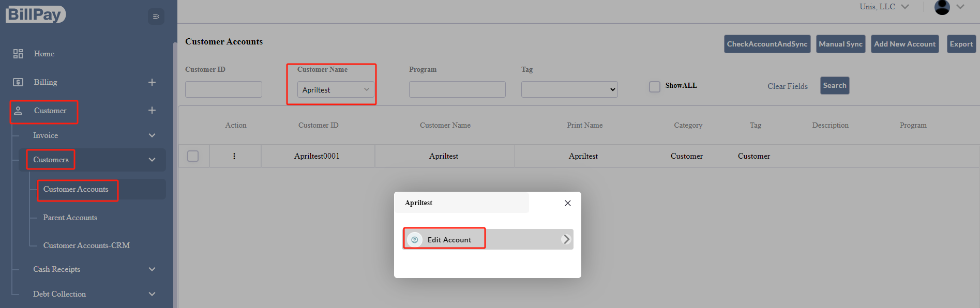
Task: Open the Tag filter dropdown
Action: (569, 89)
